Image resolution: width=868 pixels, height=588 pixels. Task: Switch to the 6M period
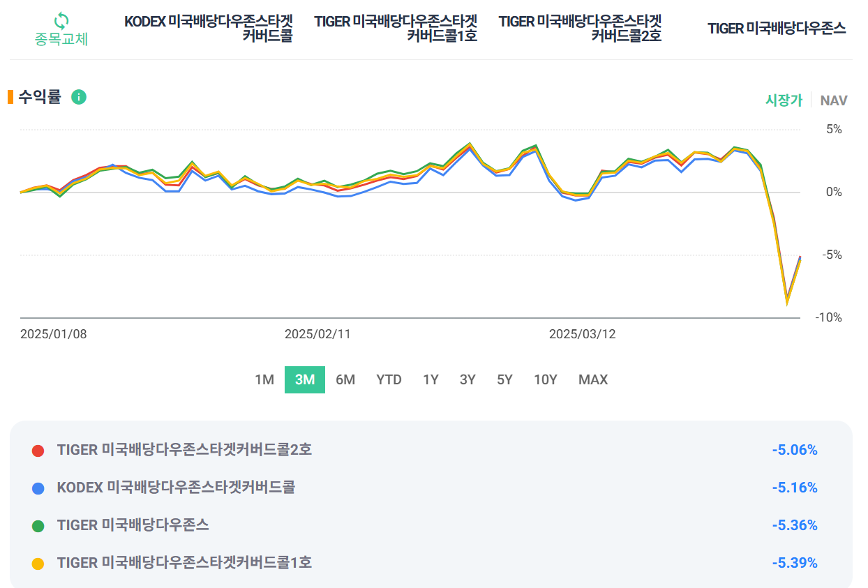coord(345,379)
